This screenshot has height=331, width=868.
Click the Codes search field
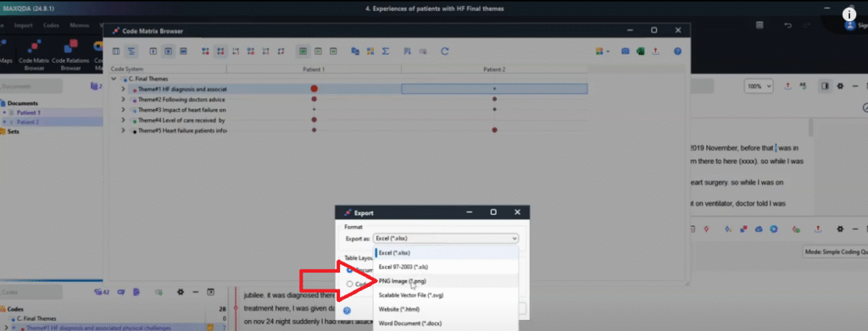(31, 292)
